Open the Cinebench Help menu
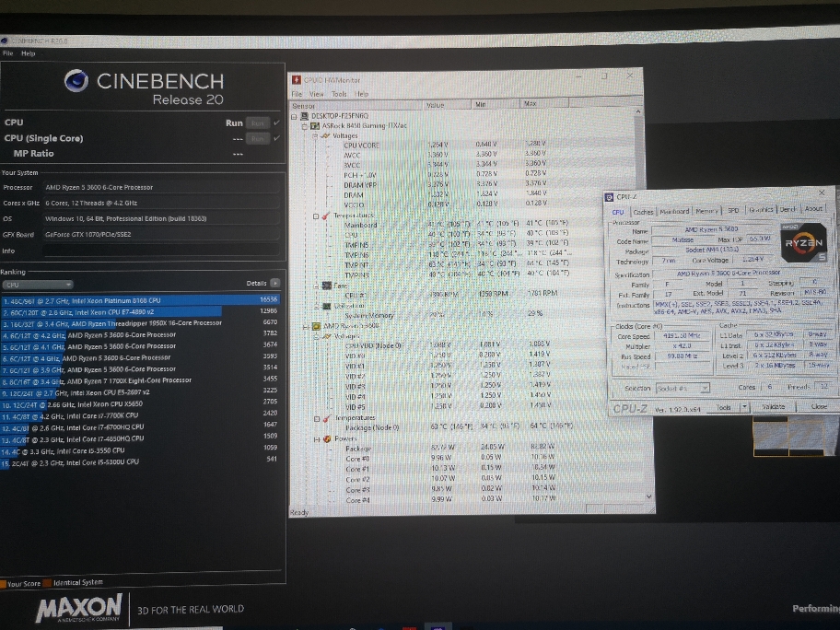The height and width of the screenshot is (630, 840). [x=29, y=53]
